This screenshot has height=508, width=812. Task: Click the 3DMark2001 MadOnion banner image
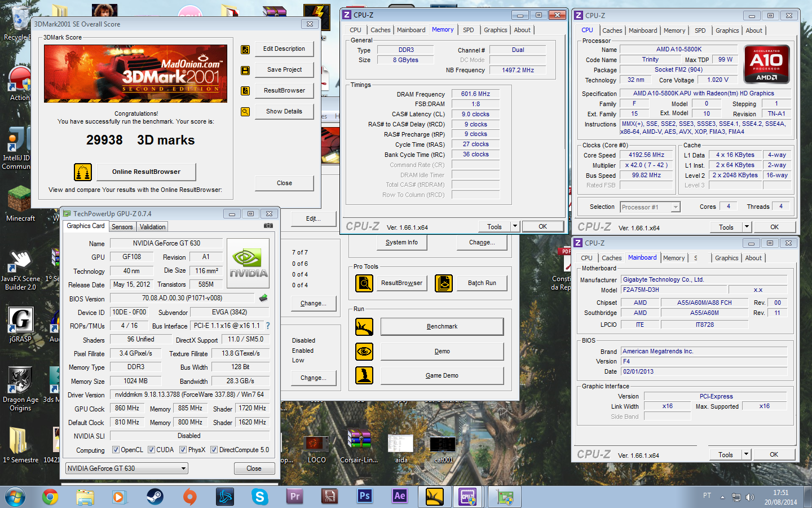pos(135,73)
